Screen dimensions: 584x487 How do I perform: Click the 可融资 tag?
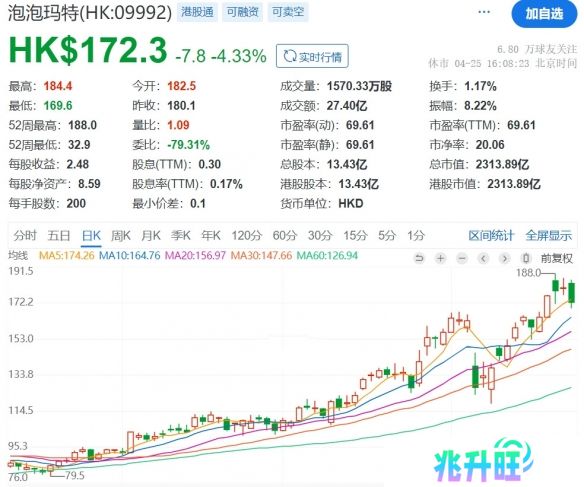point(242,12)
